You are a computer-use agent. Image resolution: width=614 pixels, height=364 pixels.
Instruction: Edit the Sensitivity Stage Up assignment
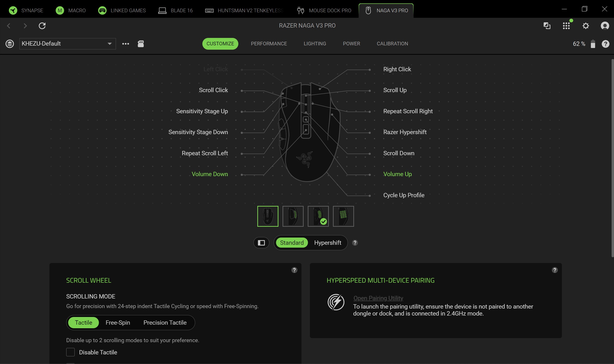[x=202, y=111]
